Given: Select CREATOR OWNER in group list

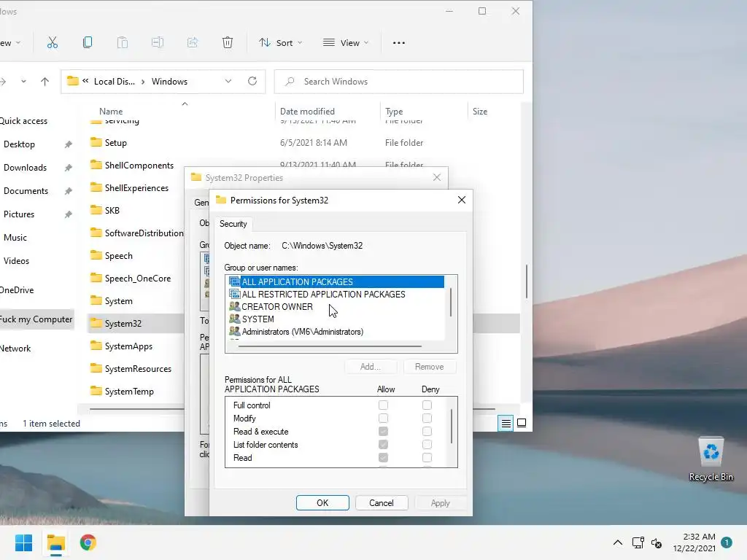Looking at the screenshot, I should coord(277,307).
